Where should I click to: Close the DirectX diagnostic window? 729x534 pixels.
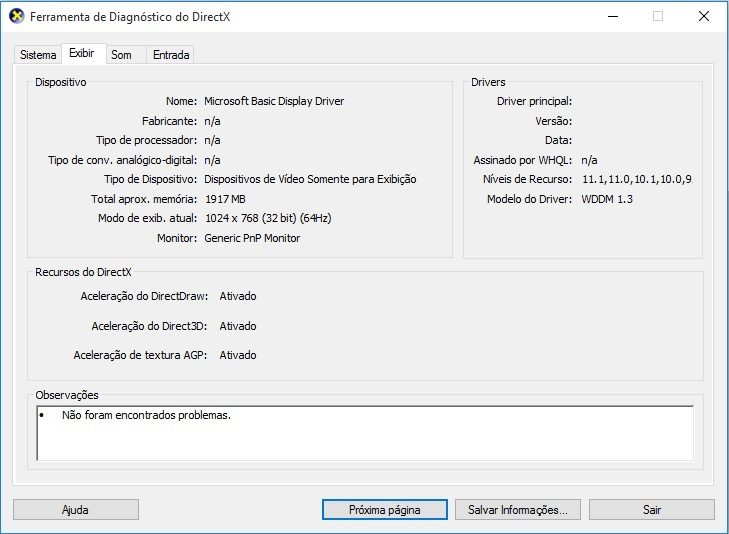tap(703, 16)
